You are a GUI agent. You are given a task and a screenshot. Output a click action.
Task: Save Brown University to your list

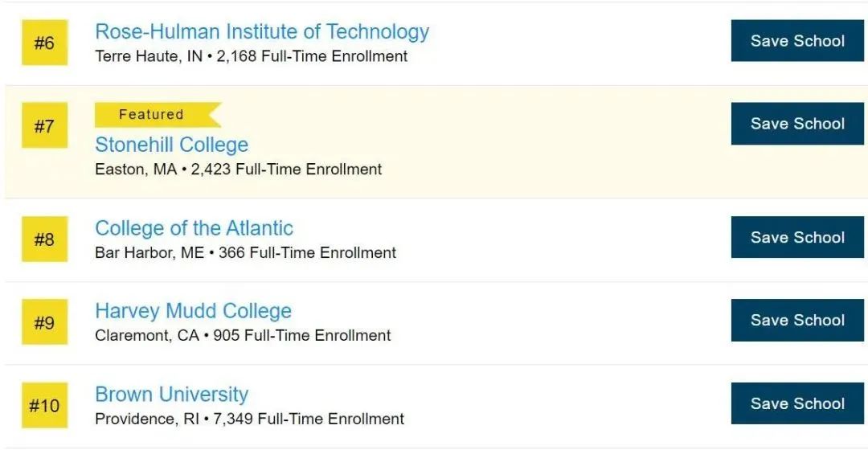click(797, 403)
